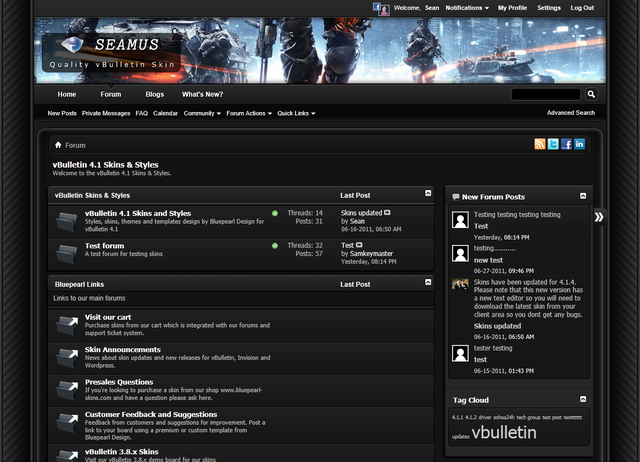Click avatar next to tester testing post
This screenshot has height=462, width=640.
coord(460,353)
